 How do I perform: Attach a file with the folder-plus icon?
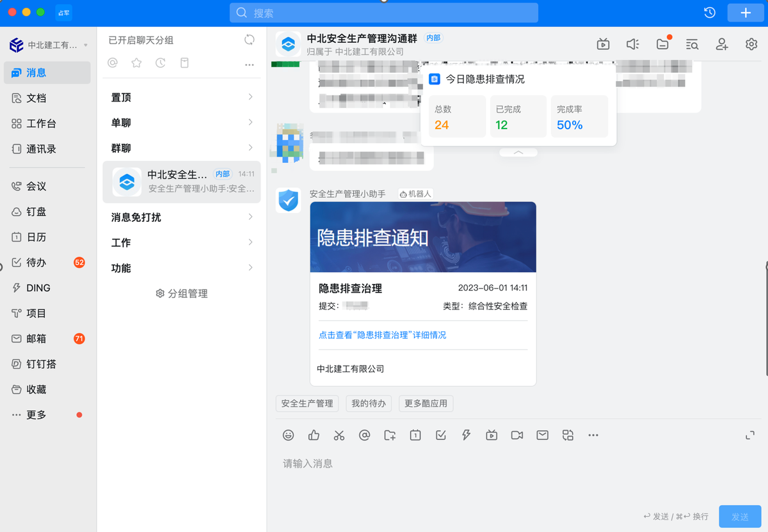coord(390,435)
